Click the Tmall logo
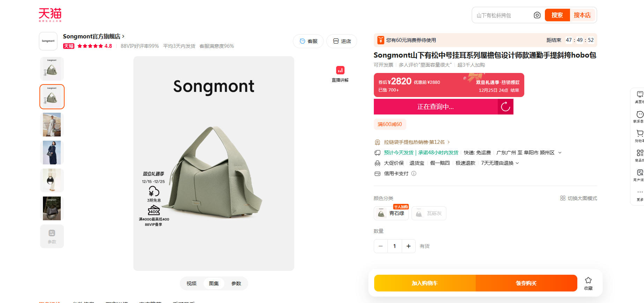 click(50, 14)
